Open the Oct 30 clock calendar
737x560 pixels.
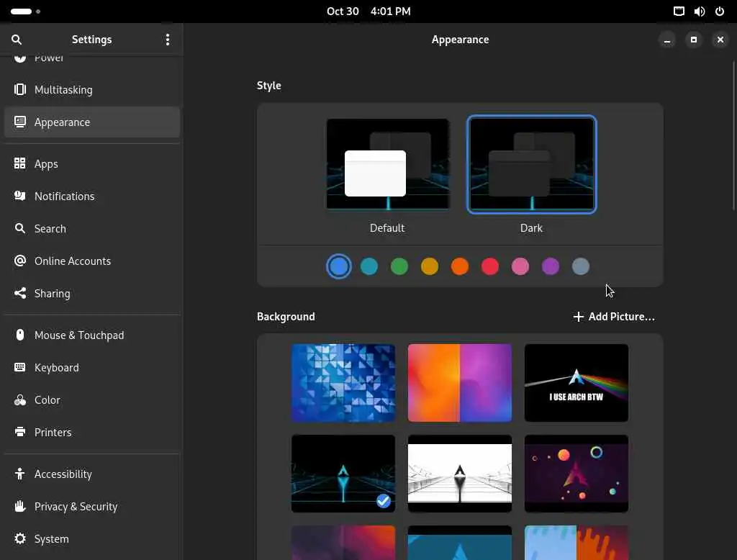(368, 12)
